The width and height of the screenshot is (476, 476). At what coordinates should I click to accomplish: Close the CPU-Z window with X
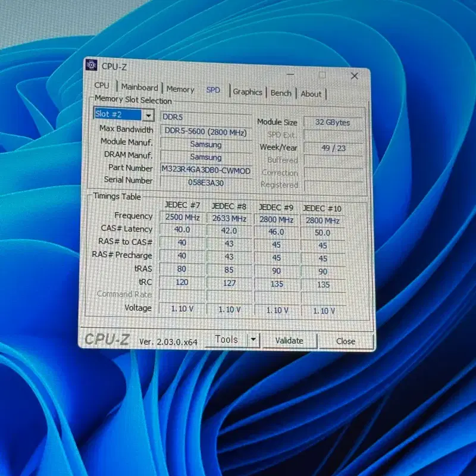tap(354, 76)
